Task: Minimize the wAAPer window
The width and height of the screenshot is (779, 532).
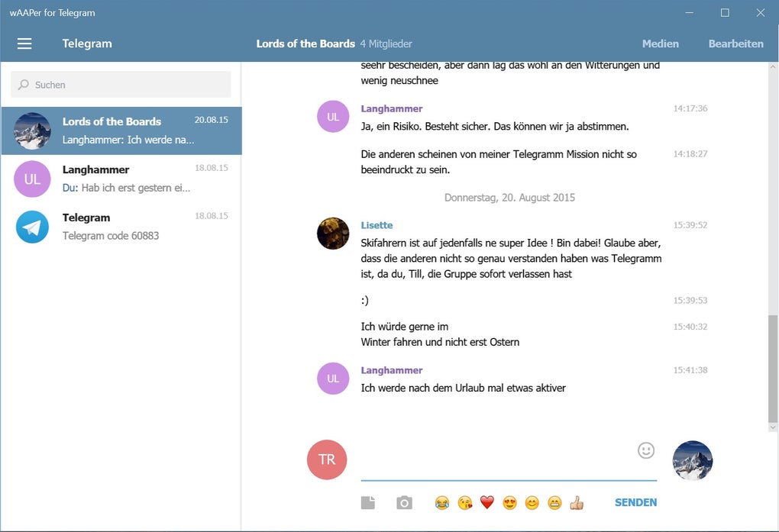Action: tap(689, 13)
